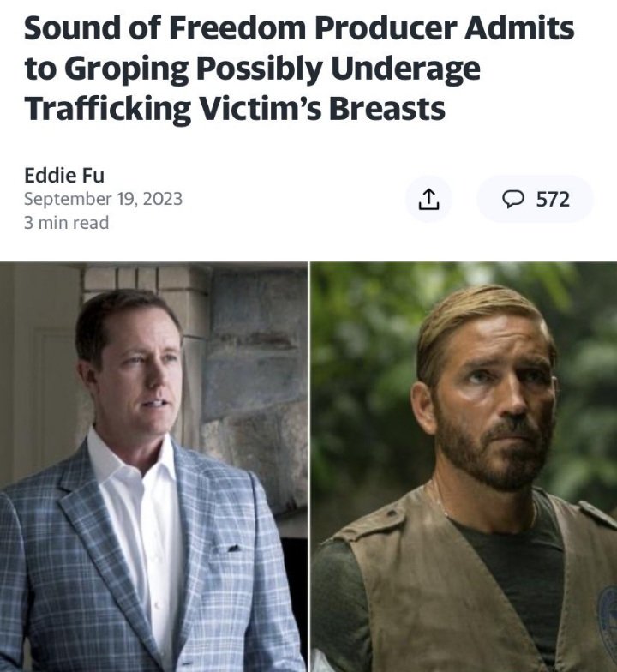
Task: Tap the word 'Admits' in the headline
Action: click(x=519, y=28)
